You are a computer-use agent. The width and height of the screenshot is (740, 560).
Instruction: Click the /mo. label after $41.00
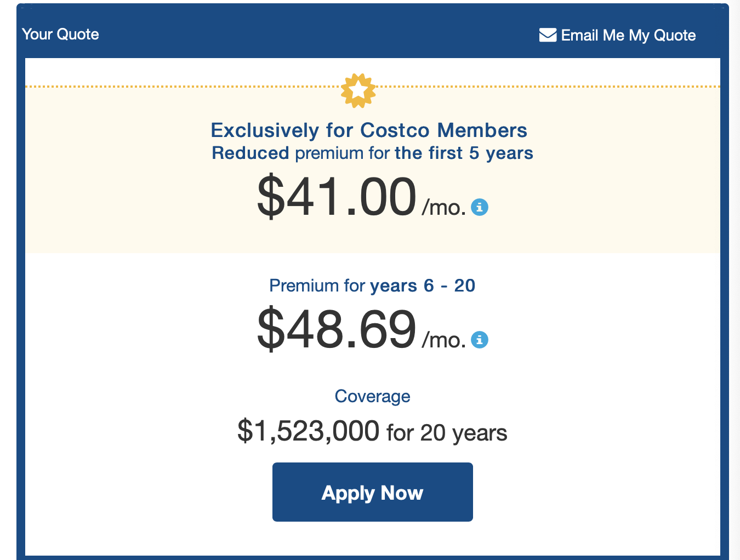click(x=443, y=208)
